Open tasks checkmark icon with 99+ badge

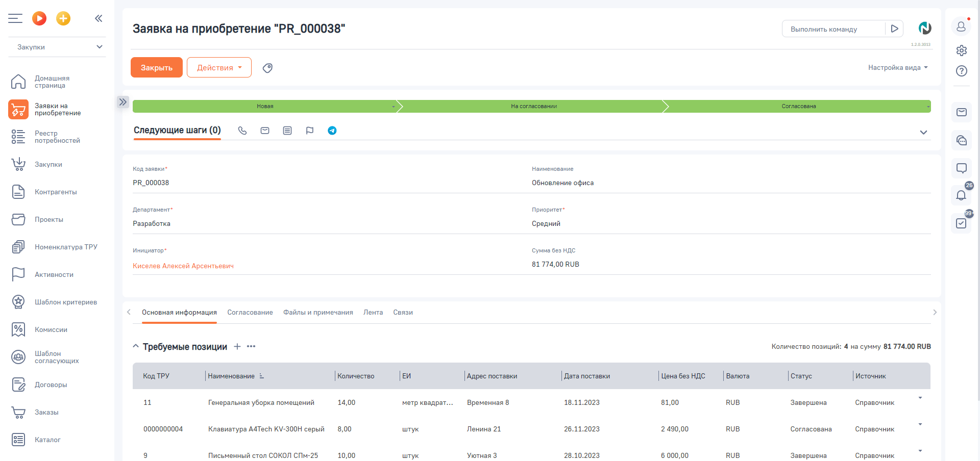click(962, 223)
